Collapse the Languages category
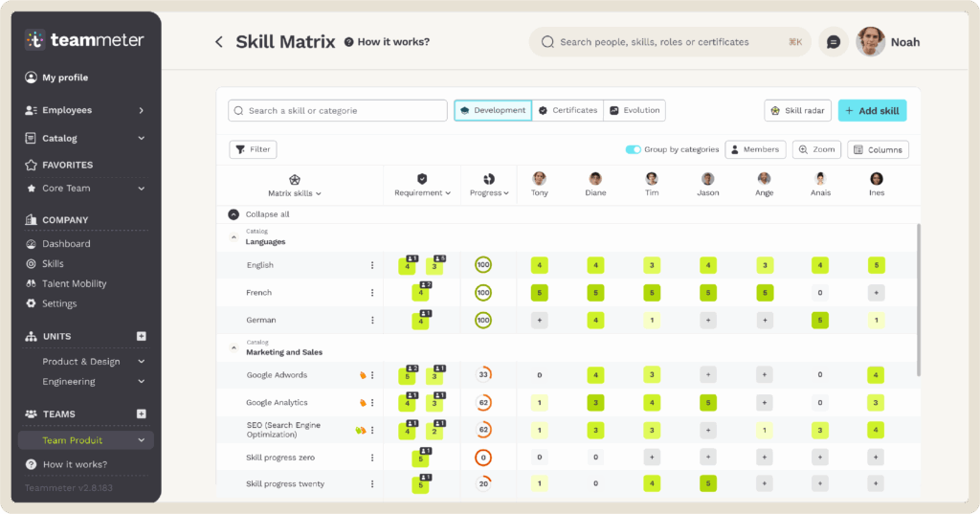This screenshot has height=514, width=980. [x=234, y=237]
